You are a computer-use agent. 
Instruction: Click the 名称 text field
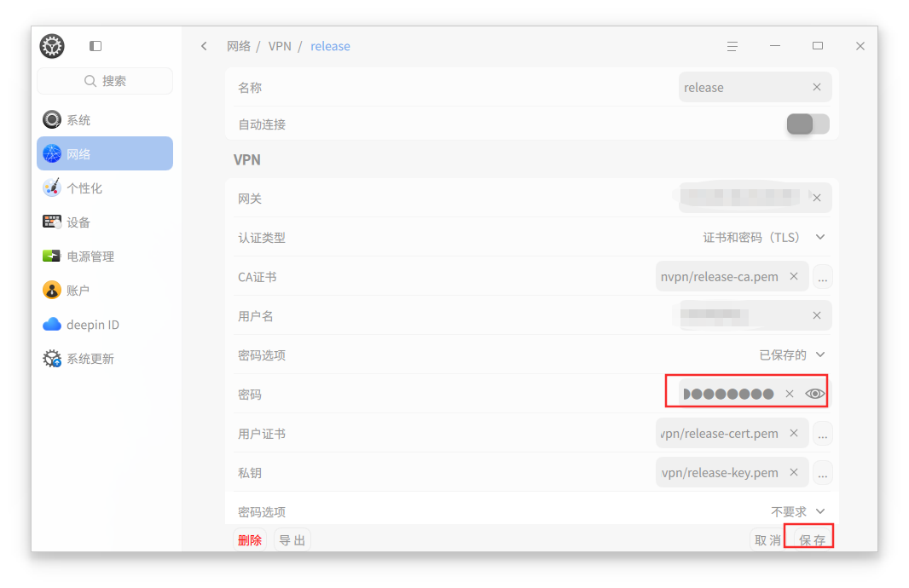[755, 87]
